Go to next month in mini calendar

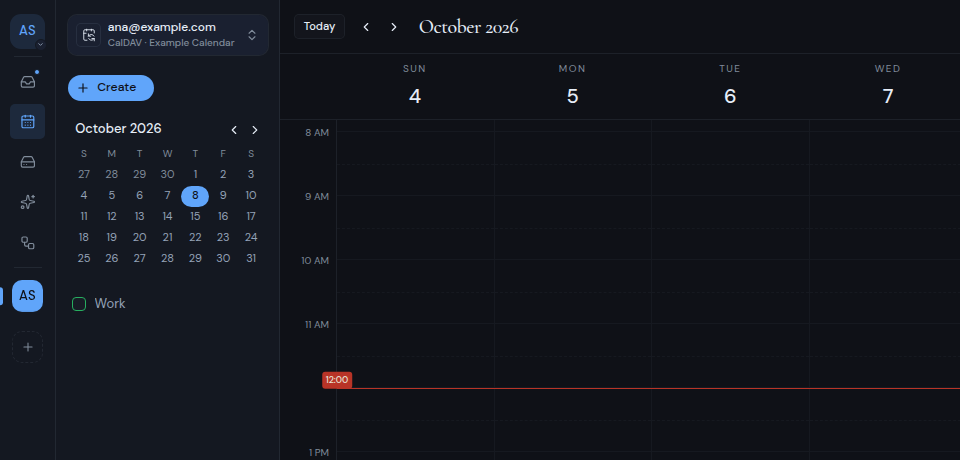tap(255, 130)
